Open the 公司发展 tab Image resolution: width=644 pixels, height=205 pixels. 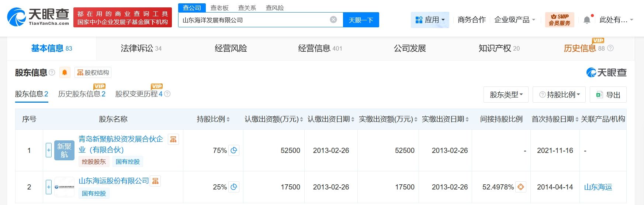pyautogui.click(x=410, y=48)
